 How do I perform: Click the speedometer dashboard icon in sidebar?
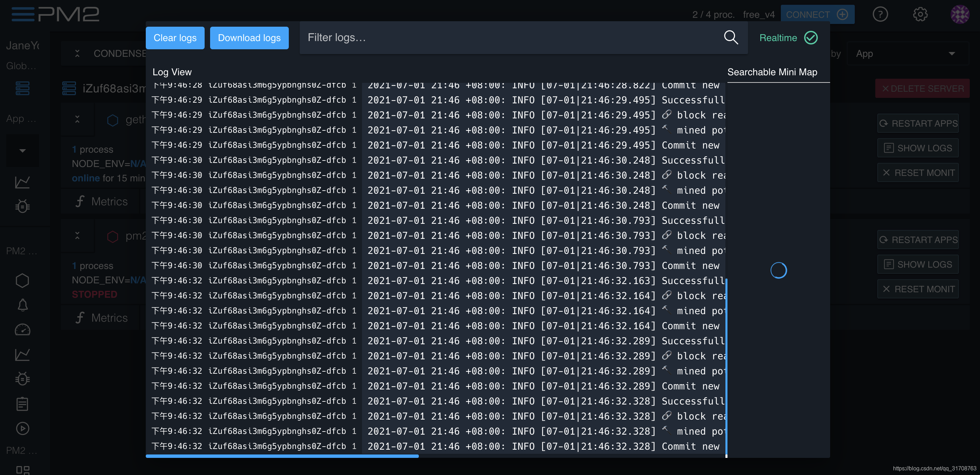coord(23,330)
